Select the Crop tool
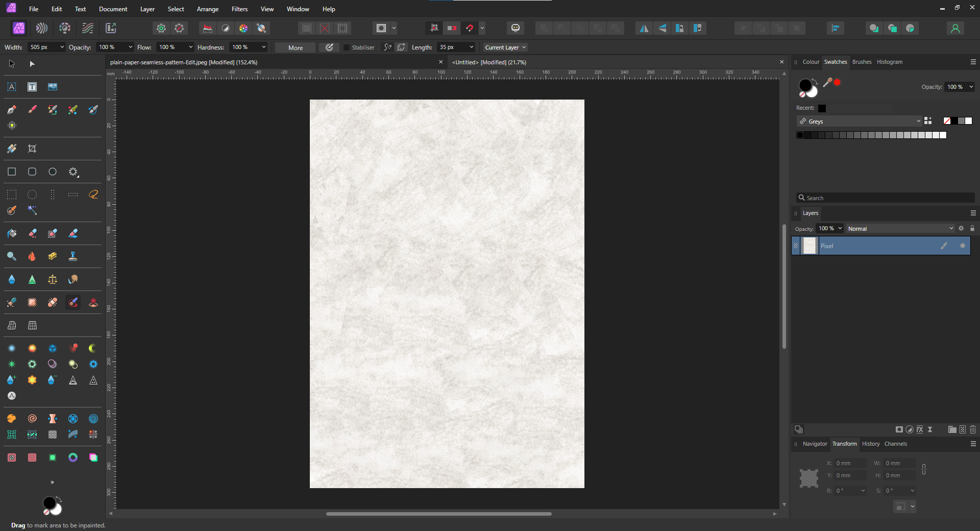980x531 pixels. point(32,149)
